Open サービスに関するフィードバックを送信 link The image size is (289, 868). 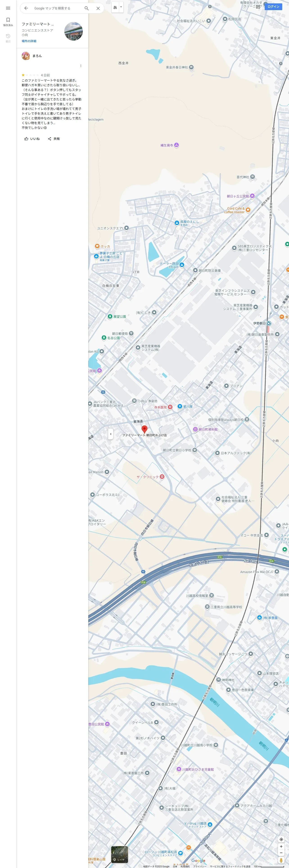230,866
